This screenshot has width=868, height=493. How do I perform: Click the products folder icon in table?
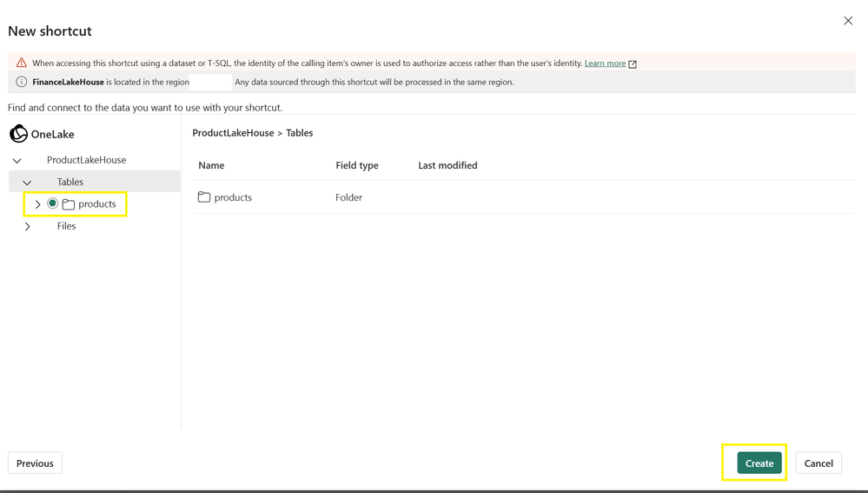coord(204,197)
